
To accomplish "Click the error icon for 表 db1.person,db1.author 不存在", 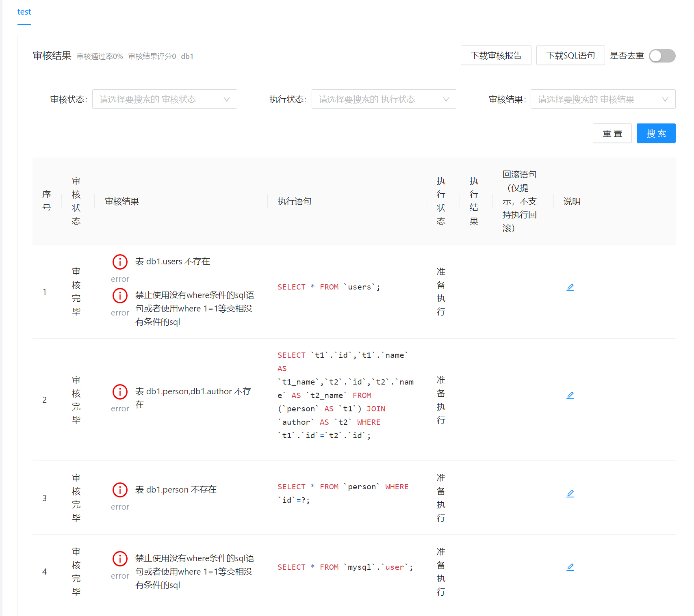I will click(120, 391).
